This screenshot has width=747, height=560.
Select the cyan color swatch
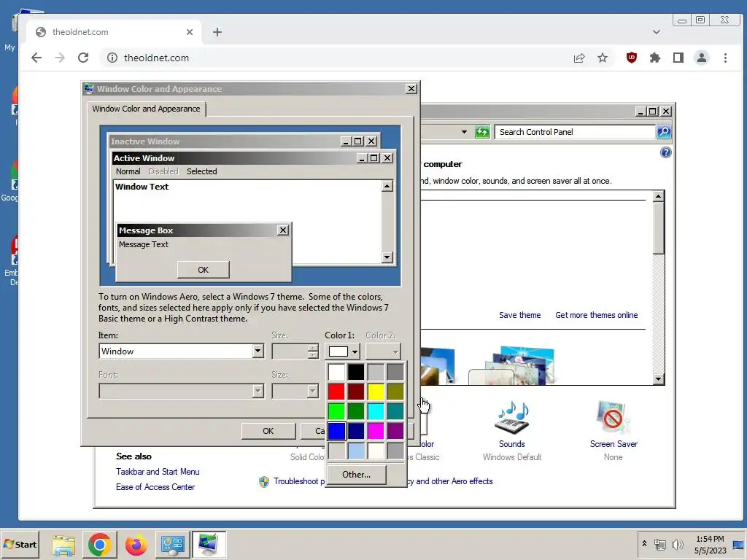[376, 411]
